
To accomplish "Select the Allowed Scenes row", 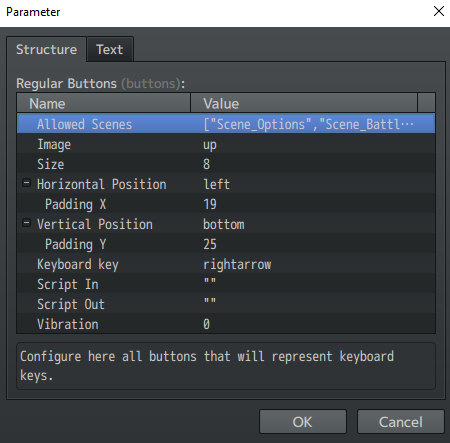I will pyautogui.click(x=226, y=124).
